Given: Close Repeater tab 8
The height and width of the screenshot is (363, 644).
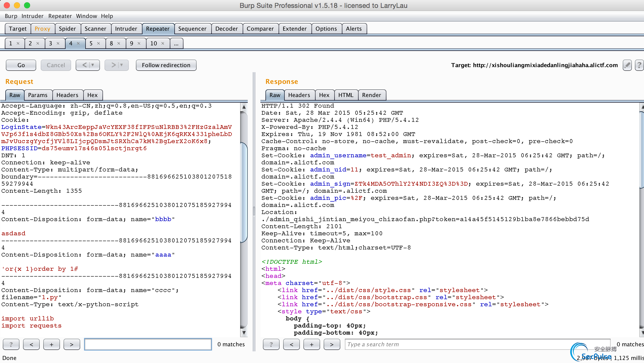Looking at the screenshot, I should pos(119,43).
